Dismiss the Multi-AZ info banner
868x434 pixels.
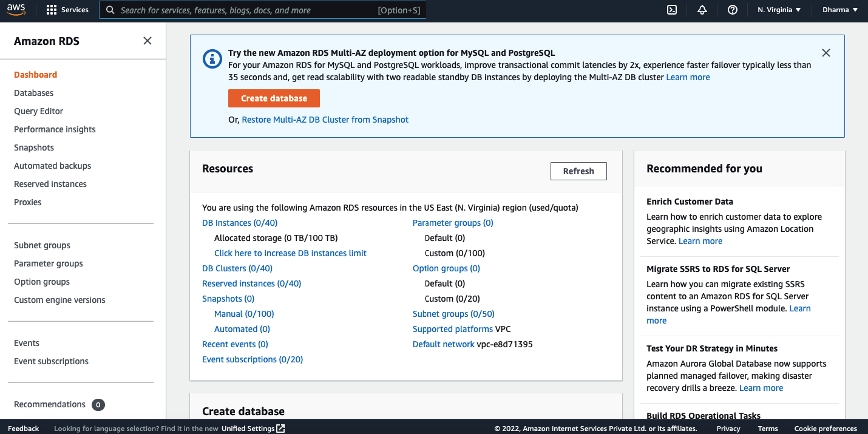[x=826, y=53]
